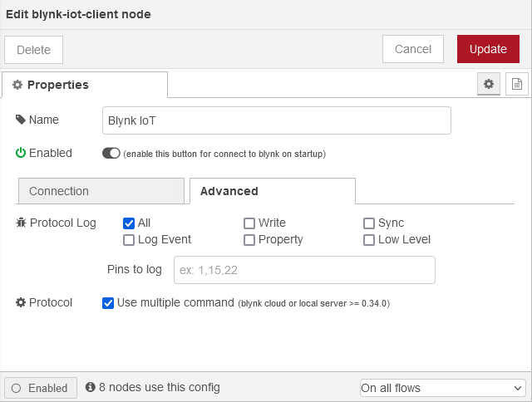Click the Name tag icon

21,120
